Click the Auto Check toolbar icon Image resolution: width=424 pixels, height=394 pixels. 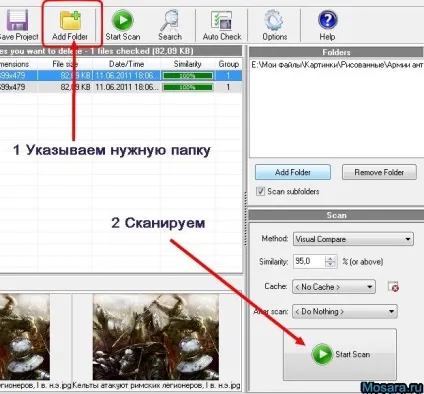[222, 25]
